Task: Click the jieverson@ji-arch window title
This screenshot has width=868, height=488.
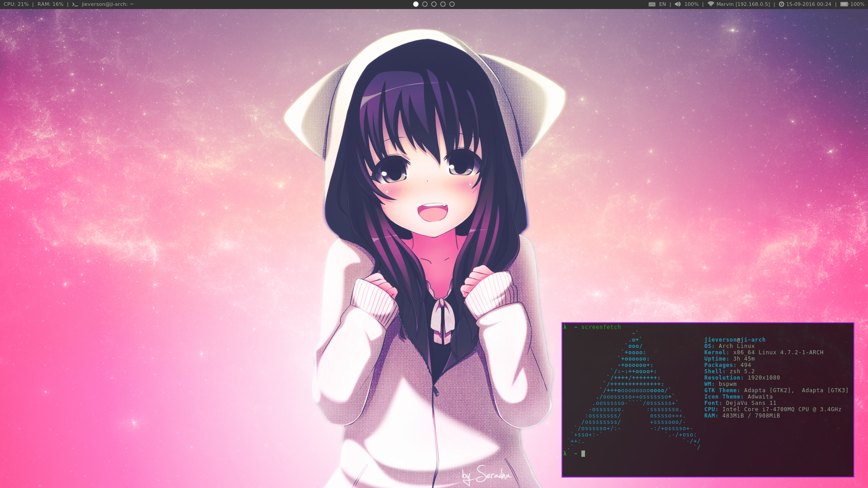Action: tap(108, 4)
